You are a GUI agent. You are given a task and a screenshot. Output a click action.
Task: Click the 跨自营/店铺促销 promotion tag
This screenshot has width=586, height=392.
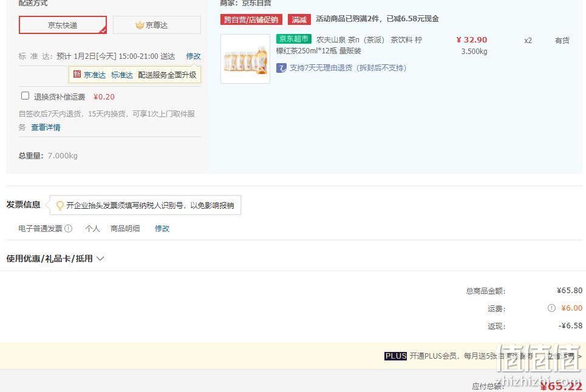click(x=251, y=19)
